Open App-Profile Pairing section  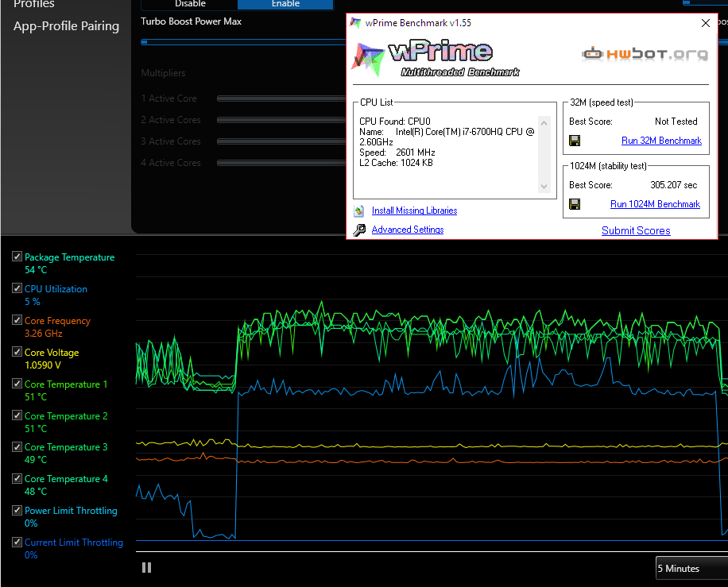point(67,26)
